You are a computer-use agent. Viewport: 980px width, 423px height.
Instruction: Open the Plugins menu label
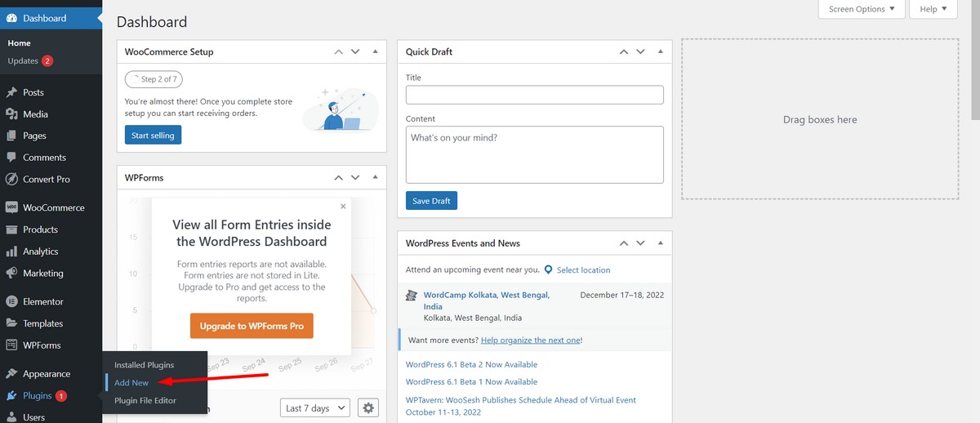[38, 396]
